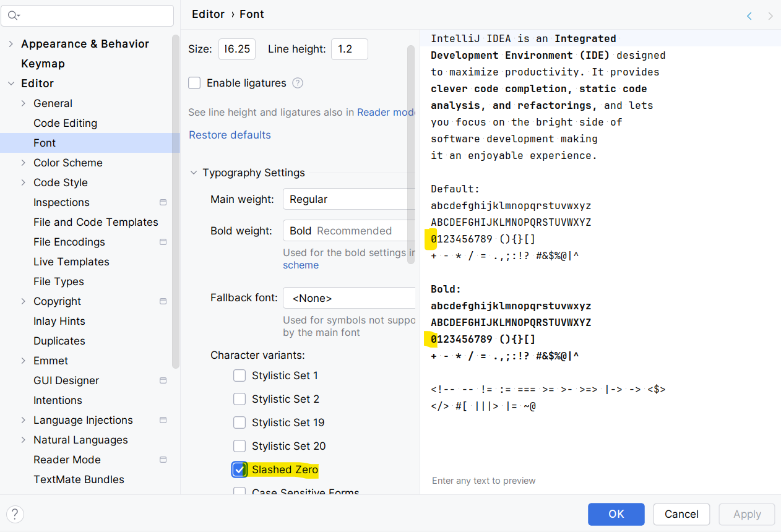Expand the Appearance & Behavior tree node
Viewport: 781px width, 532px height.
click(x=11, y=44)
